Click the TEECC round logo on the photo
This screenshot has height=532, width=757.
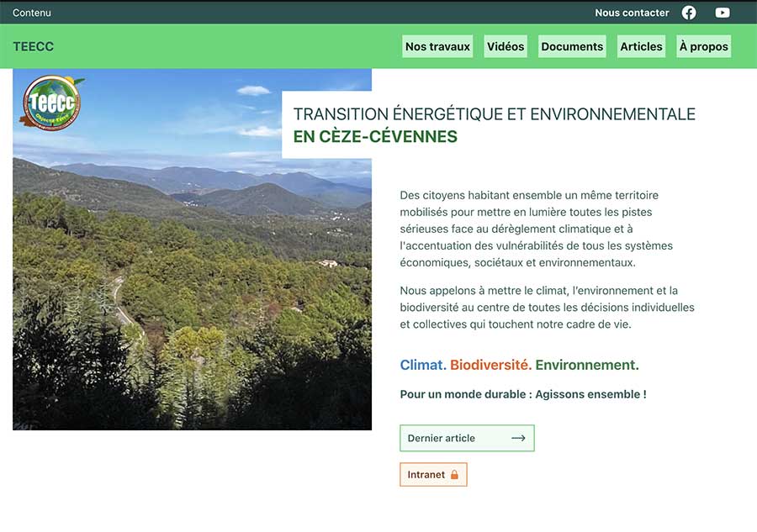coord(51,102)
